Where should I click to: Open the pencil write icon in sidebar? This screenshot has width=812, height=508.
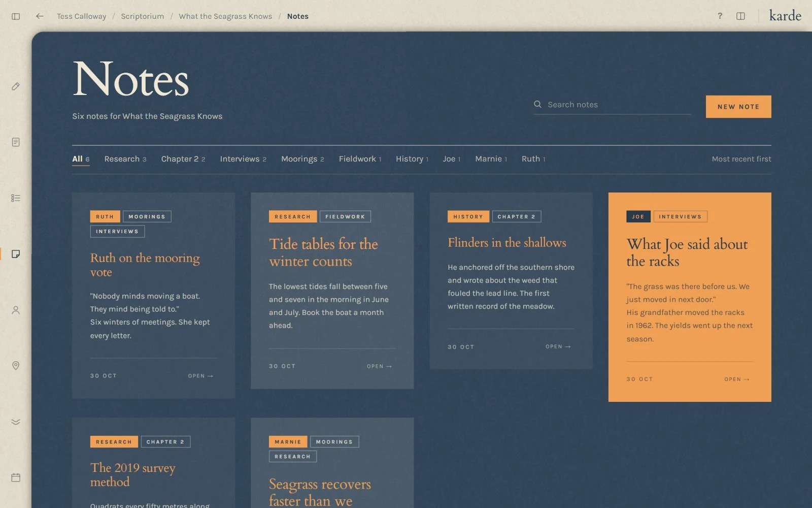tap(16, 86)
